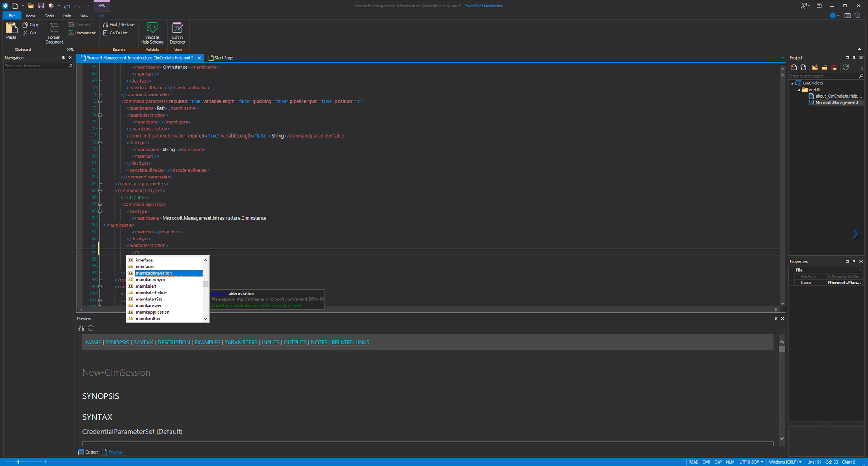This screenshot has height=466, width=868.
Task: Pin the Preview panel
Action: click(x=775, y=319)
